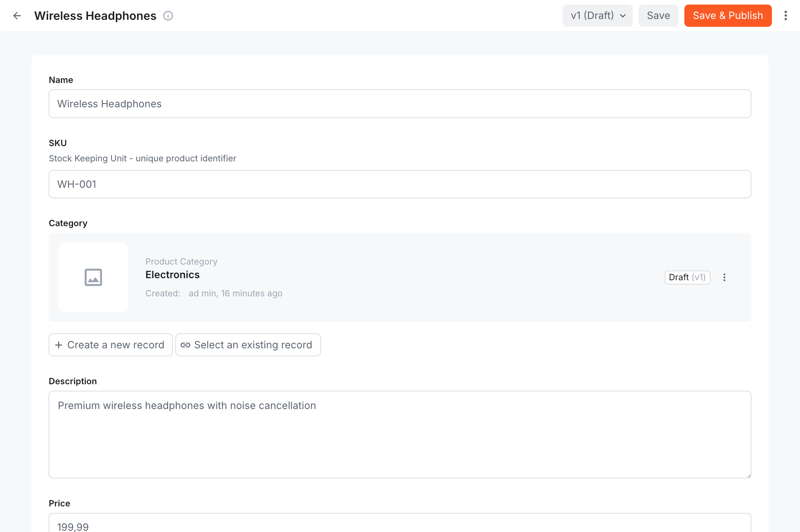
Task: Click Select an existing record
Action: (248, 345)
